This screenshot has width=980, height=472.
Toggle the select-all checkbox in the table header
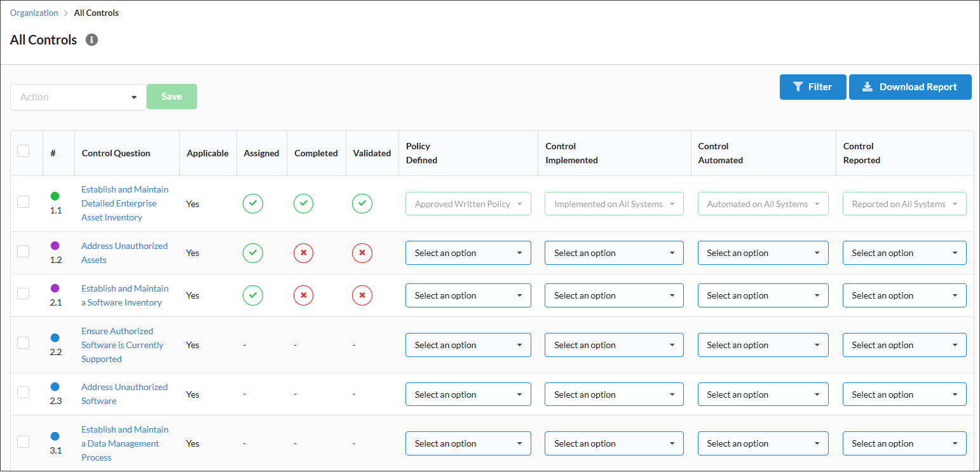click(24, 151)
